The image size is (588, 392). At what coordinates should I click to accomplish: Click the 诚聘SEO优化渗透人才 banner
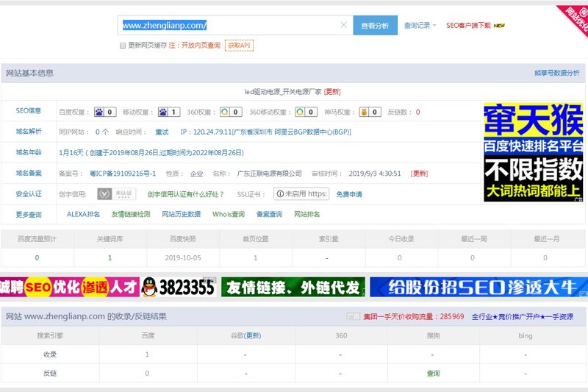(70, 287)
